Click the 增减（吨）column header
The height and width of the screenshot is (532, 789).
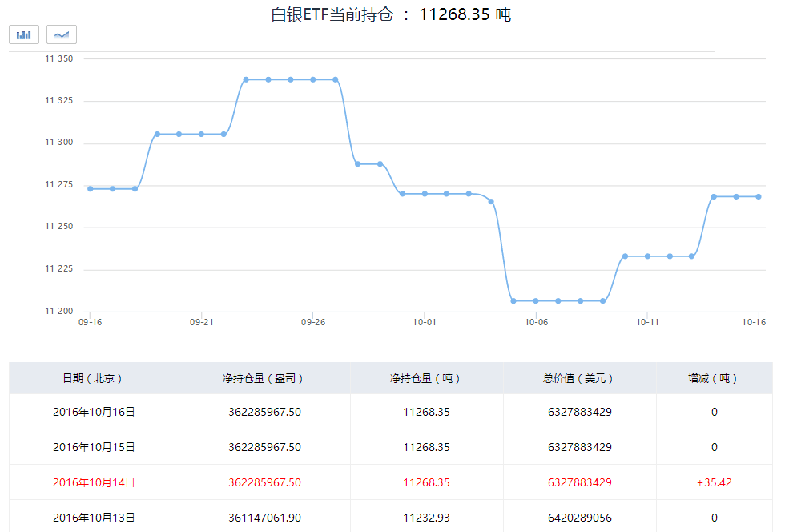coord(714,378)
